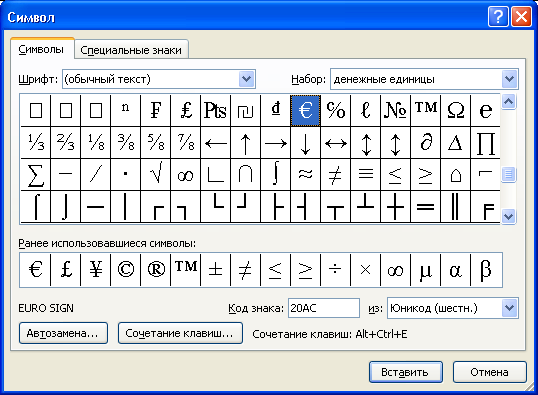Click the symbol grid scroll up arrow
Viewport: 538px width, 395px height.
[508, 102]
